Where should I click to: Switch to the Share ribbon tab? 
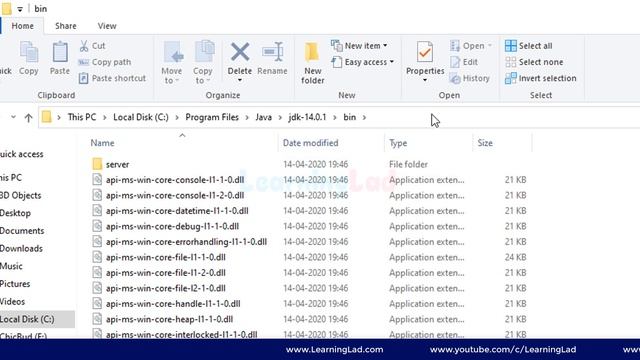pos(66,26)
